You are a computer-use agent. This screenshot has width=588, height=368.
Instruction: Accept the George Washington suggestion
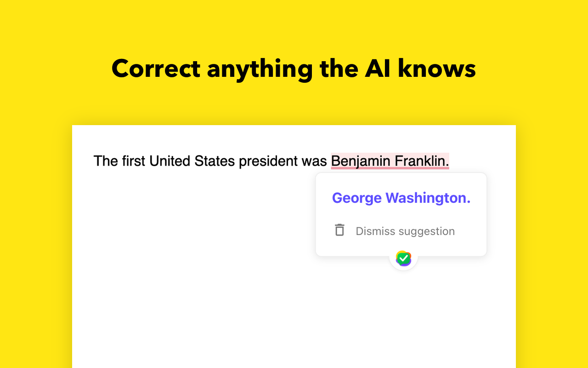click(x=401, y=197)
